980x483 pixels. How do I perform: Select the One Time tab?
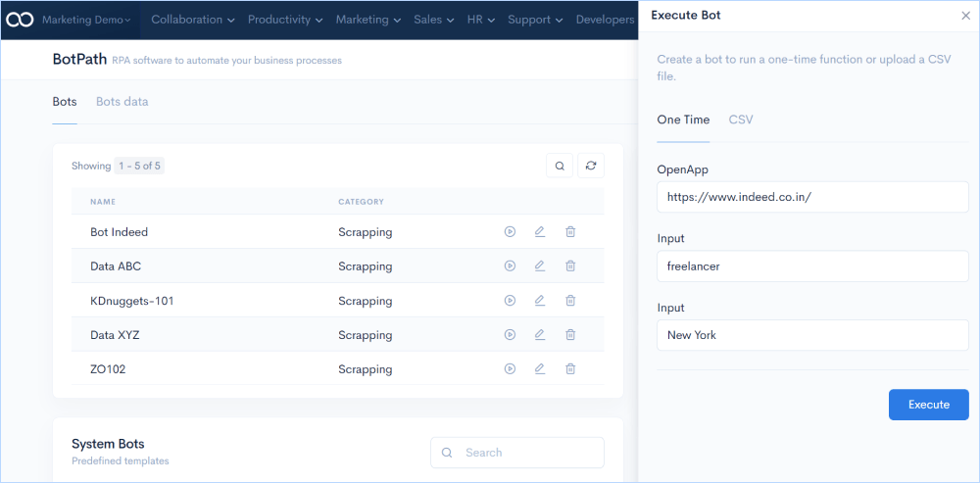[x=683, y=120]
